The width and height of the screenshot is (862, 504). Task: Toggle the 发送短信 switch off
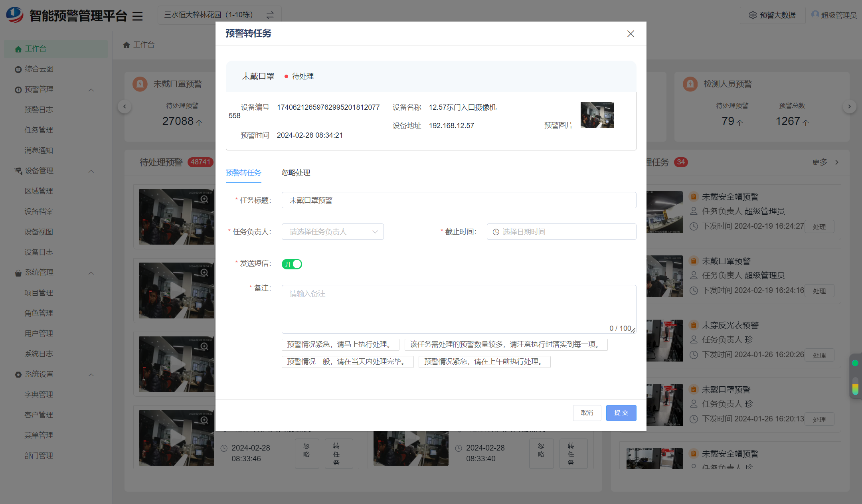(x=292, y=264)
